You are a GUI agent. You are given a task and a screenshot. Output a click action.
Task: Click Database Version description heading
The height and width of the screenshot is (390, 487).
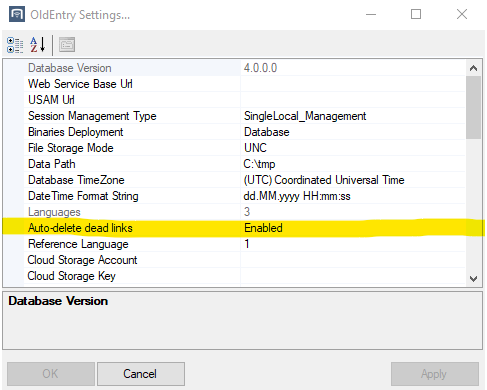point(58,301)
